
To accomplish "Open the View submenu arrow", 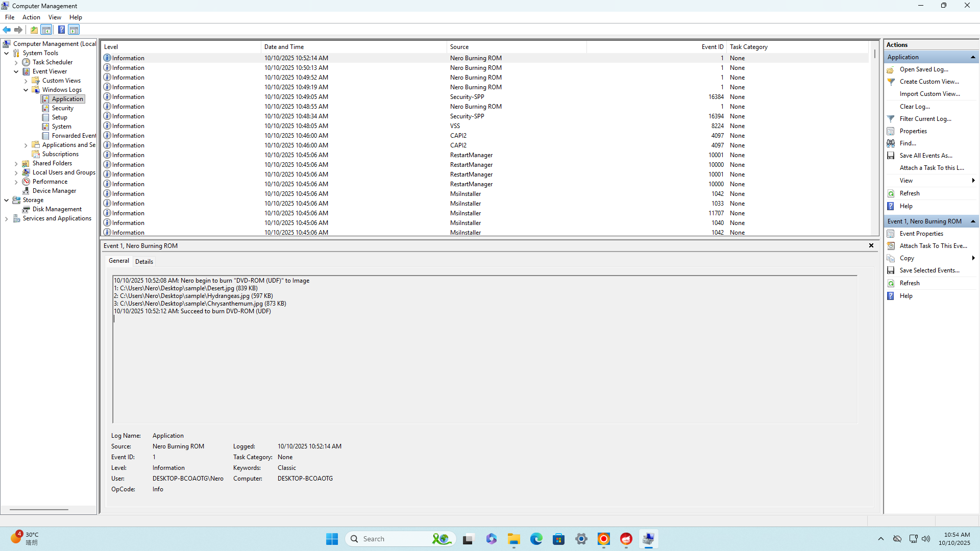I will coord(973,181).
